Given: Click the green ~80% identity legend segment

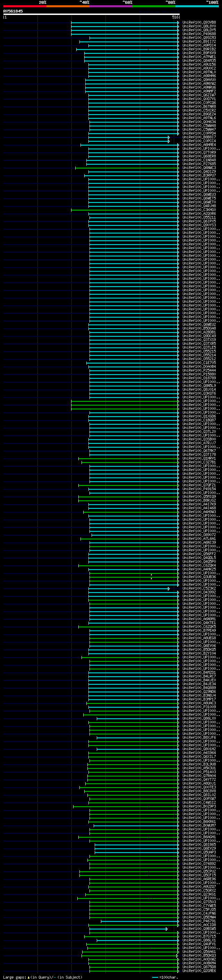Looking at the screenshot, I should tap(154, 7).
